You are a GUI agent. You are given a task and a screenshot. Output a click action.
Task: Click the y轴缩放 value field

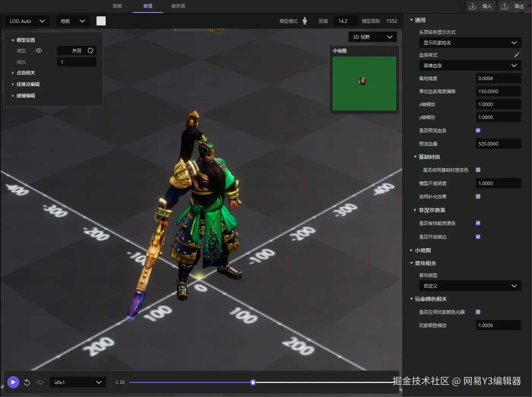(x=498, y=117)
